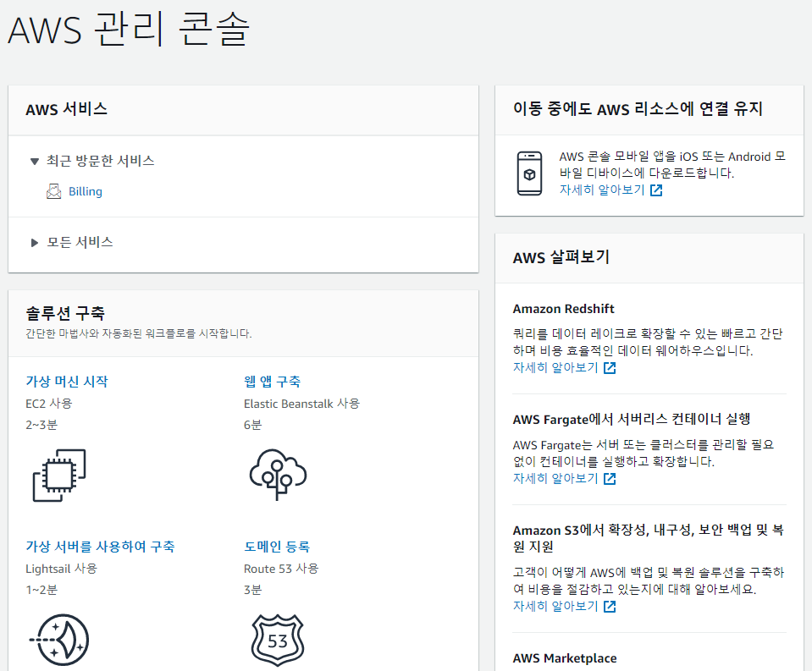
Task: Click the 이동 중에도 AWS 리소스에 연결 유지 header
Action: (638, 109)
